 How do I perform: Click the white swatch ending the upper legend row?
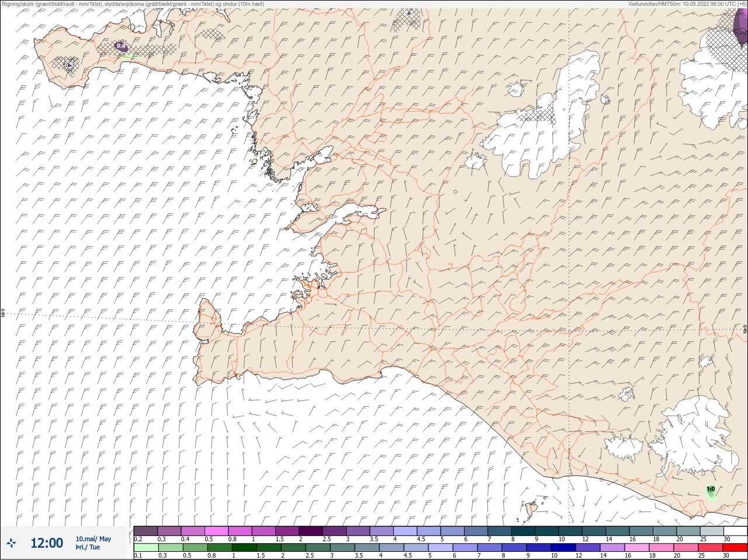[735, 531]
